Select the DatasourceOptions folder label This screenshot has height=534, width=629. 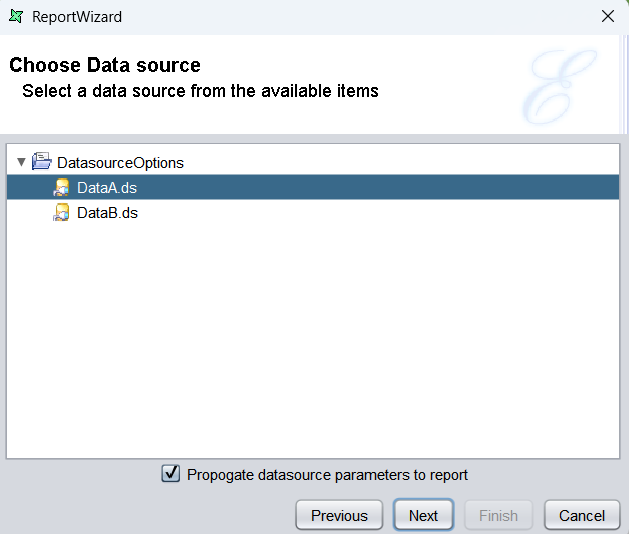[x=120, y=162]
